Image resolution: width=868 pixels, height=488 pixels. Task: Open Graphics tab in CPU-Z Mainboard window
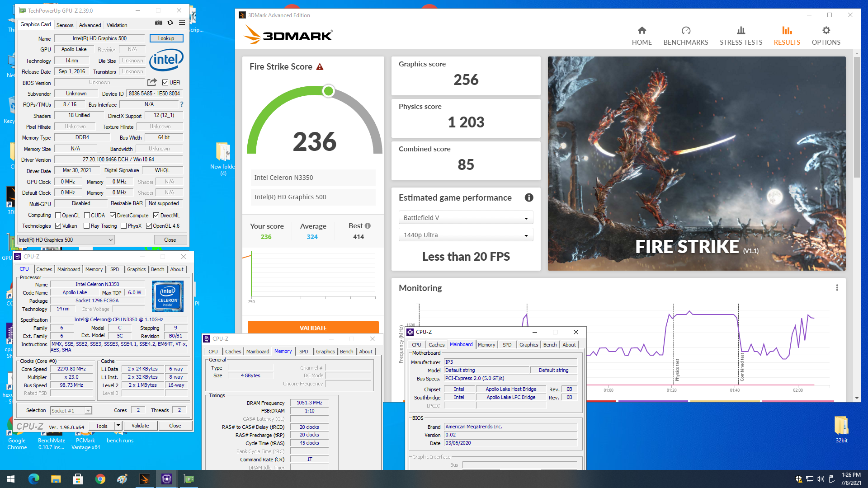click(528, 345)
